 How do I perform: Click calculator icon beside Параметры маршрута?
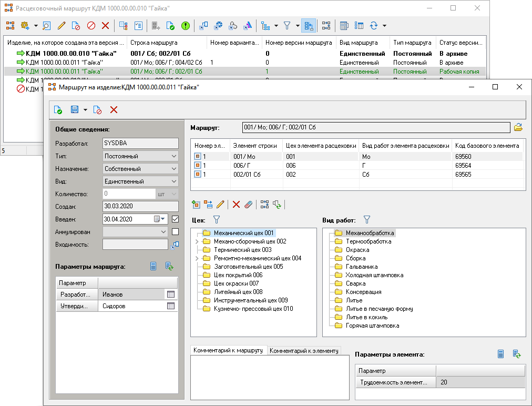pos(154,267)
